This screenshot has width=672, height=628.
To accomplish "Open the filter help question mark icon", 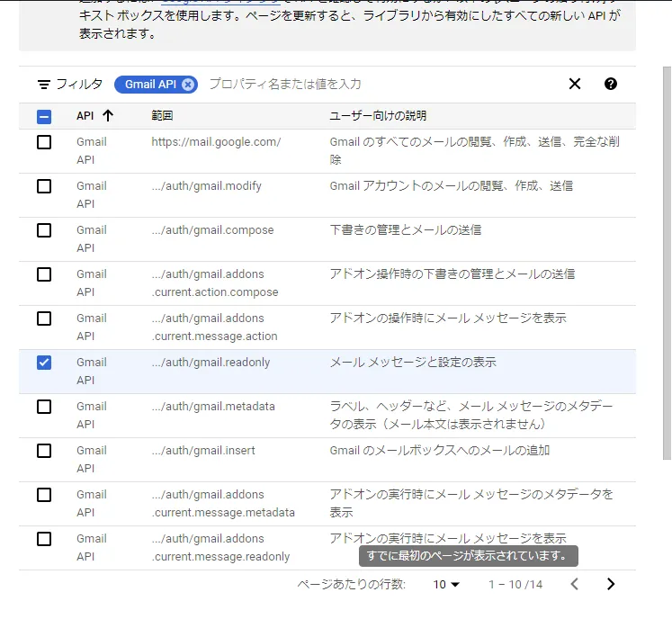I will coord(611,84).
